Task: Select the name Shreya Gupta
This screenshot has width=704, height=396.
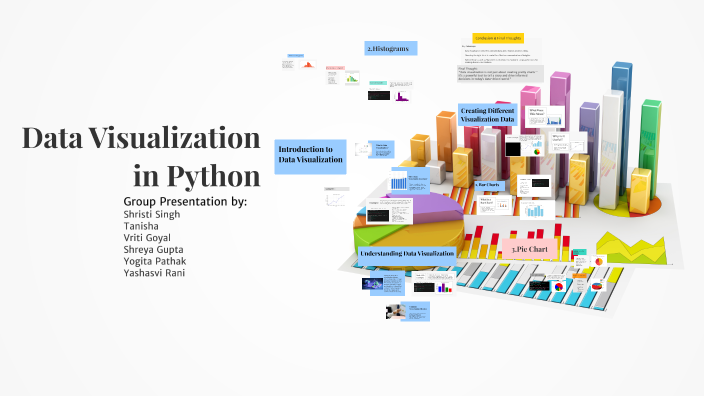Action: [153, 249]
